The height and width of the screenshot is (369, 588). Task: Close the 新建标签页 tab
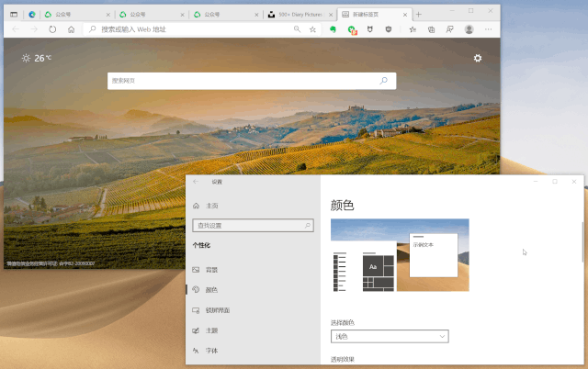click(405, 15)
